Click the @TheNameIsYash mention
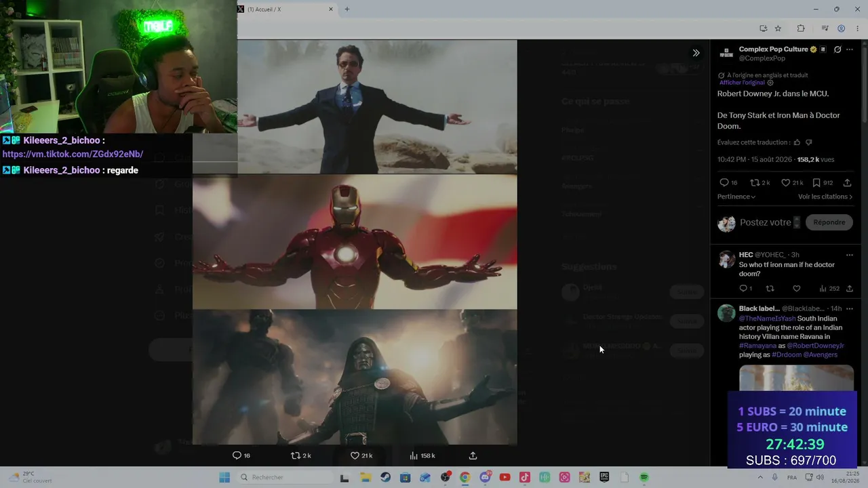Screen dimensions: 868x488 tap(767, 319)
